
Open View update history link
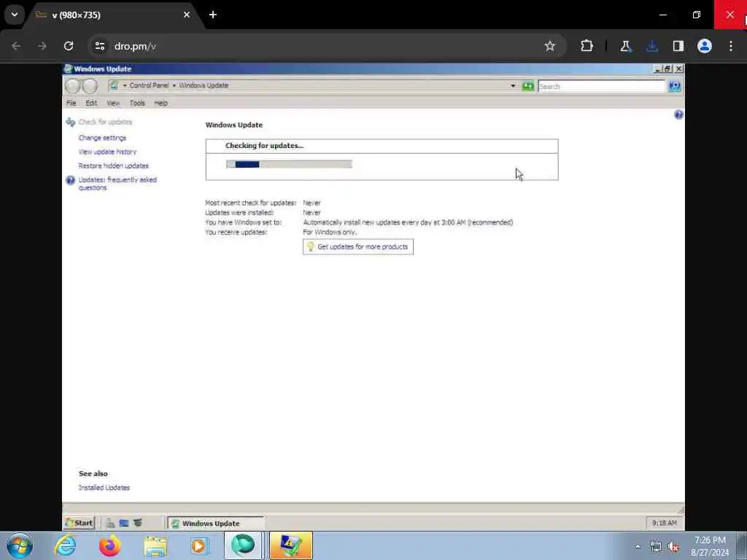click(x=107, y=152)
